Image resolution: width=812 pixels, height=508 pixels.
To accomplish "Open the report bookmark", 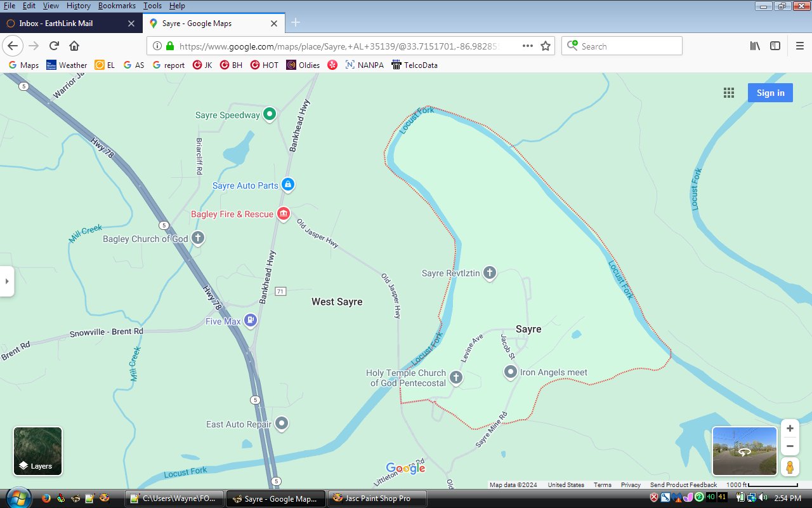I will point(169,65).
